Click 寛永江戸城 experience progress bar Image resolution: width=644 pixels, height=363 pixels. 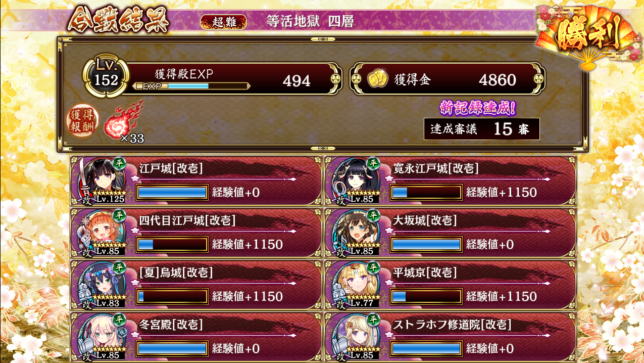point(426,193)
